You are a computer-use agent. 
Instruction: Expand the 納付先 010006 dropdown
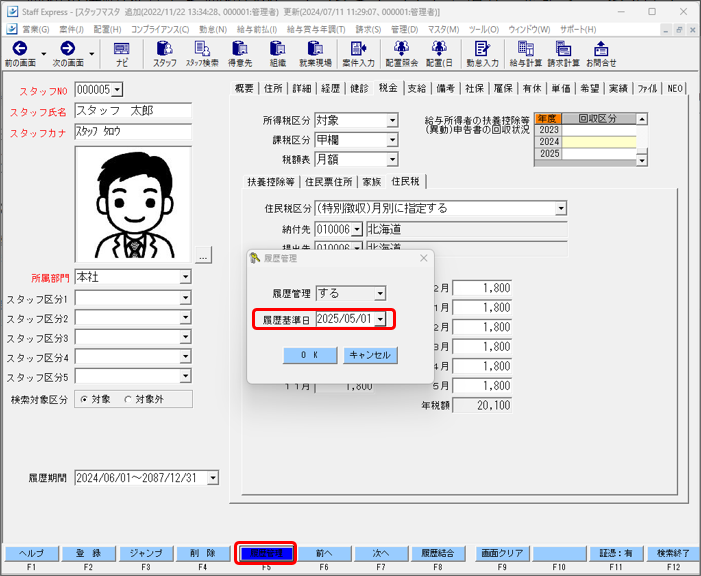tap(356, 230)
